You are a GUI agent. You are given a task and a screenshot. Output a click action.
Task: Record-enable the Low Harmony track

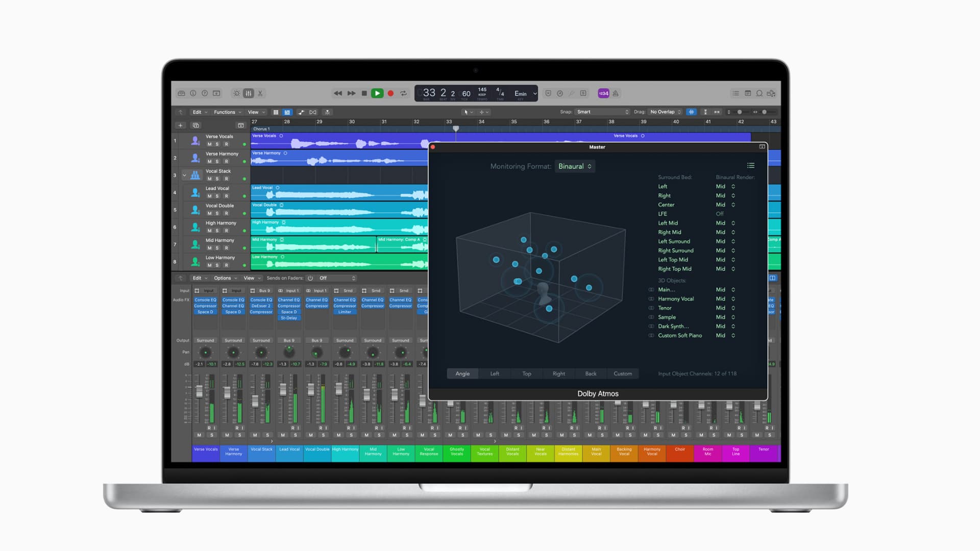coord(227,265)
